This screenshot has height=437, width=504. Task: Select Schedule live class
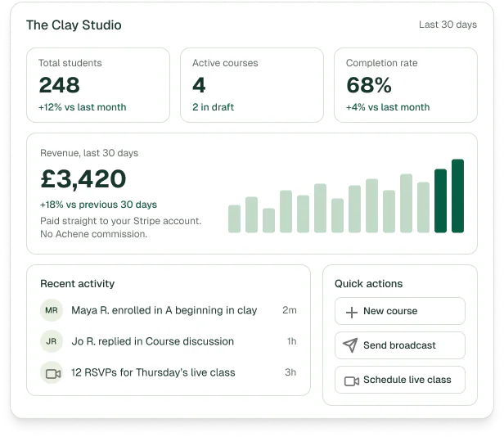(400, 380)
